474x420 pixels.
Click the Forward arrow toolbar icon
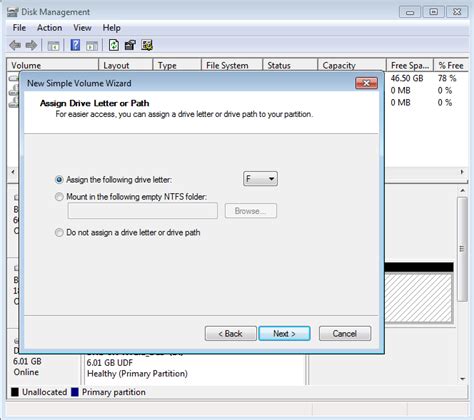pyautogui.click(x=31, y=45)
